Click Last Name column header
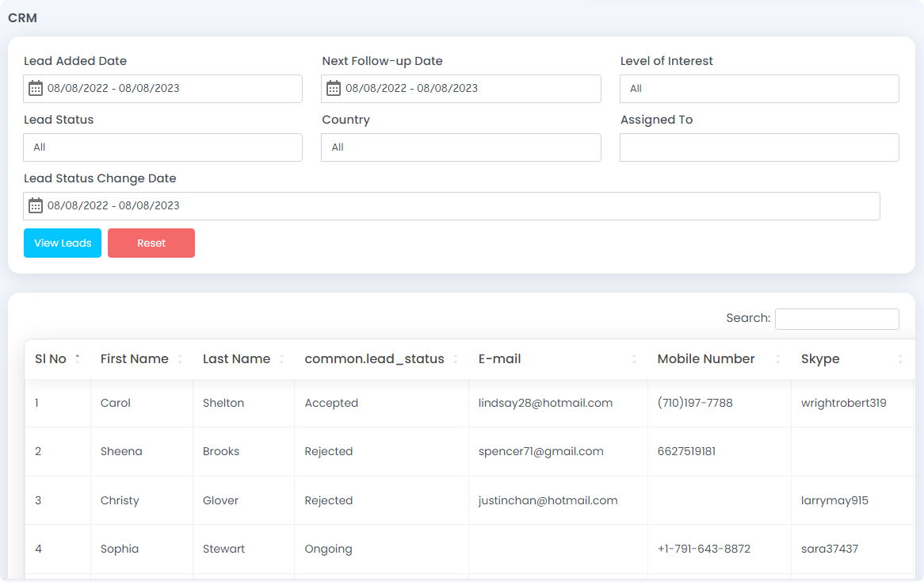924x582 pixels. [236, 358]
